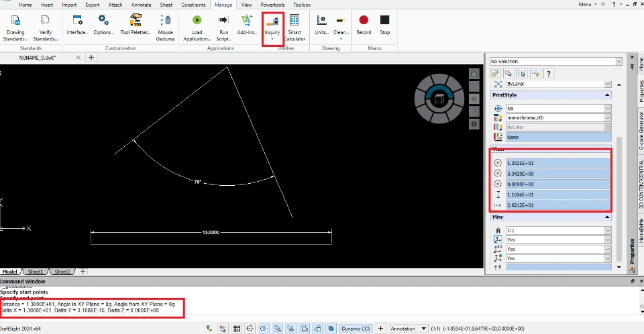Switch to the Home ribbon tab
Screen dimensions: 644x334
tap(25, 5)
